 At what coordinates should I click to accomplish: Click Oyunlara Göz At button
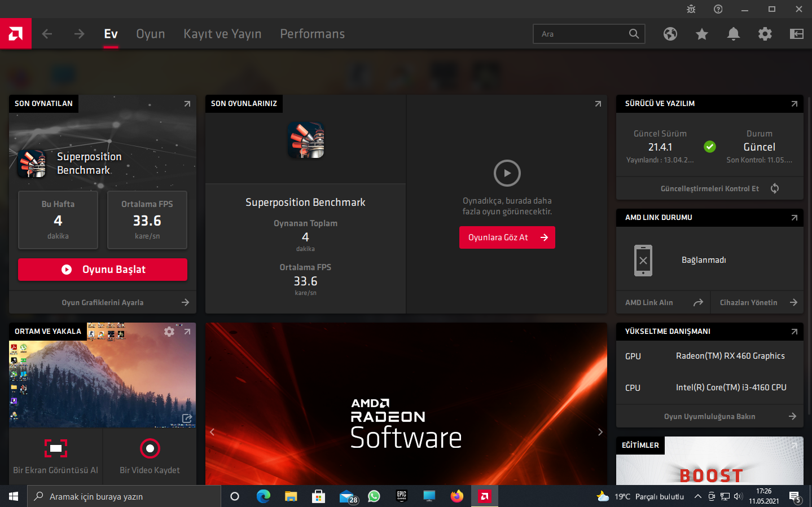pyautogui.click(x=507, y=237)
